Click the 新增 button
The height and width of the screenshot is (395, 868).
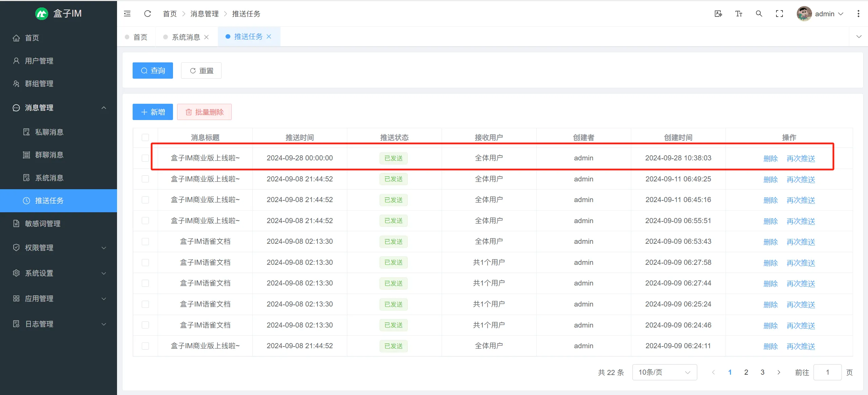(153, 112)
